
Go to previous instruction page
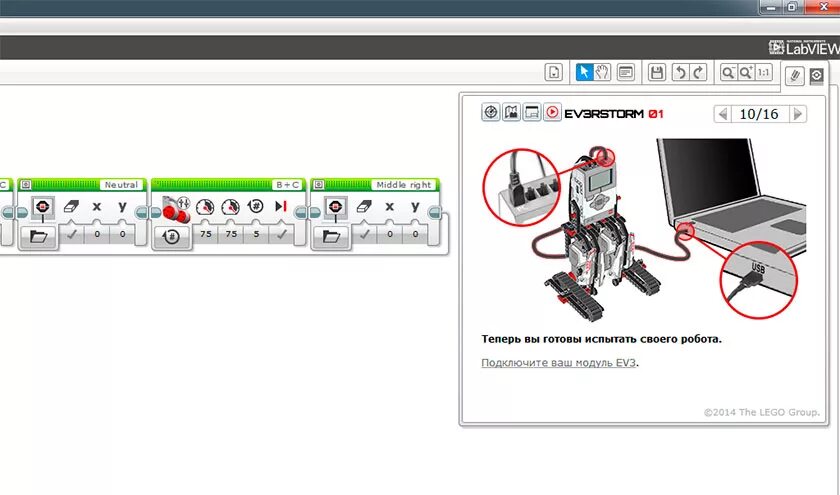click(723, 114)
